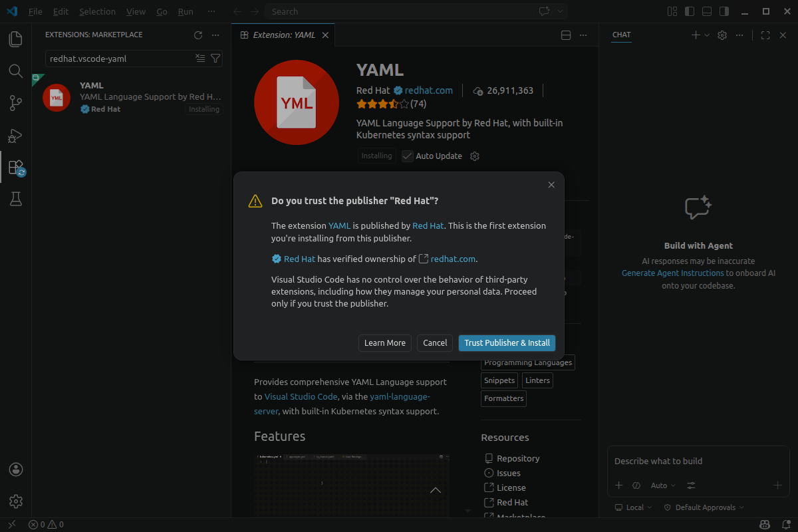
Task: Show more menu items ellipsis
Action: click(x=211, y=11)
